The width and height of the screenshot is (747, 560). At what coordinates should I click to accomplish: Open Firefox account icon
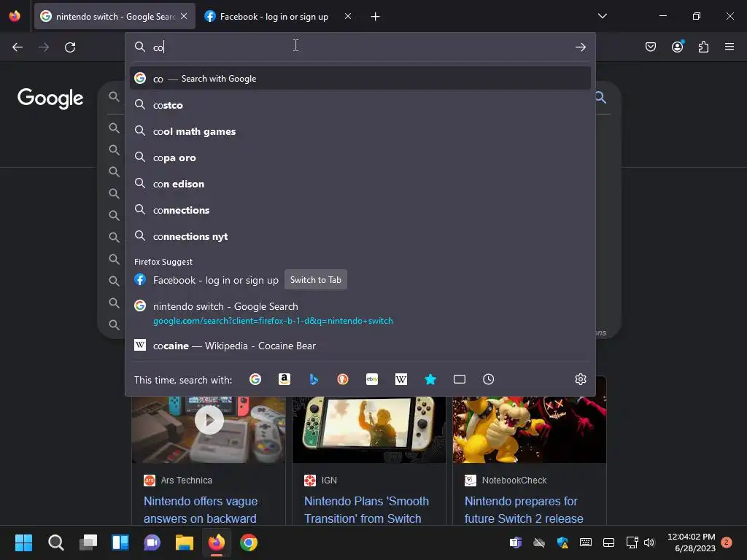677,47
